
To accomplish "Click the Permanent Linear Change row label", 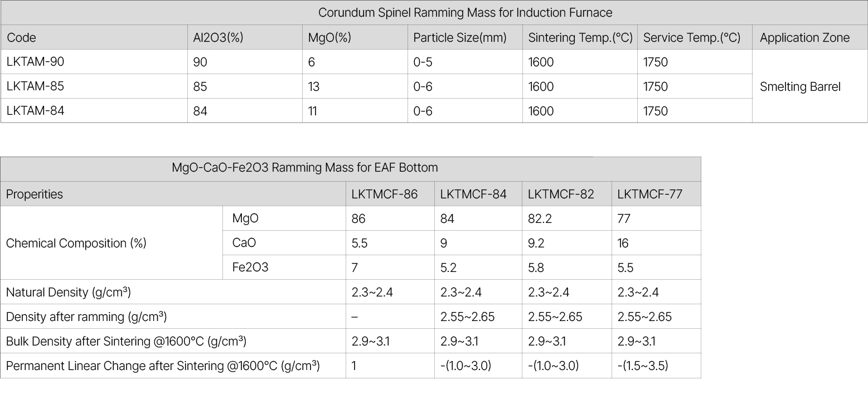I will pos(163,366).
